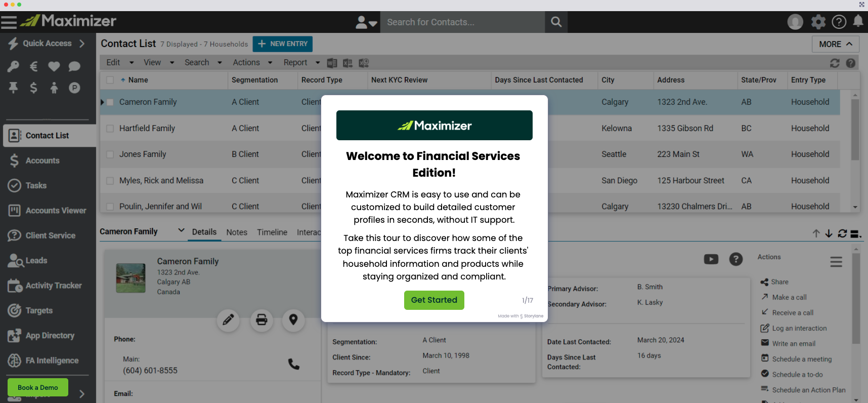
Task: Click the circled P quick access icon
Action: (74, 88)
